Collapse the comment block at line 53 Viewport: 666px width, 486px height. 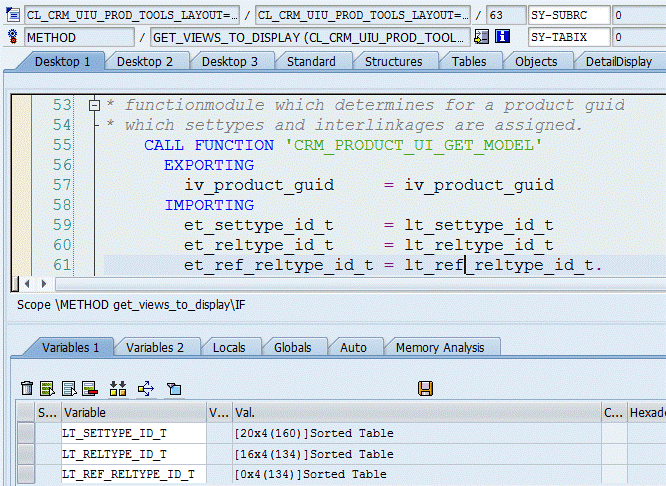tap(94, 105)
